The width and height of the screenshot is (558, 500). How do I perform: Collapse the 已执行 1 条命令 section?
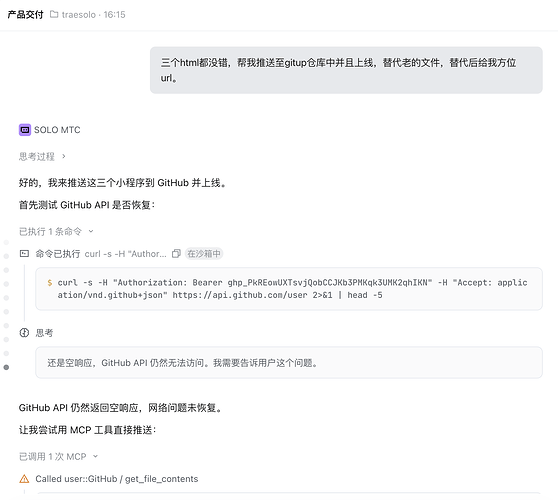(x=91, y=231)
